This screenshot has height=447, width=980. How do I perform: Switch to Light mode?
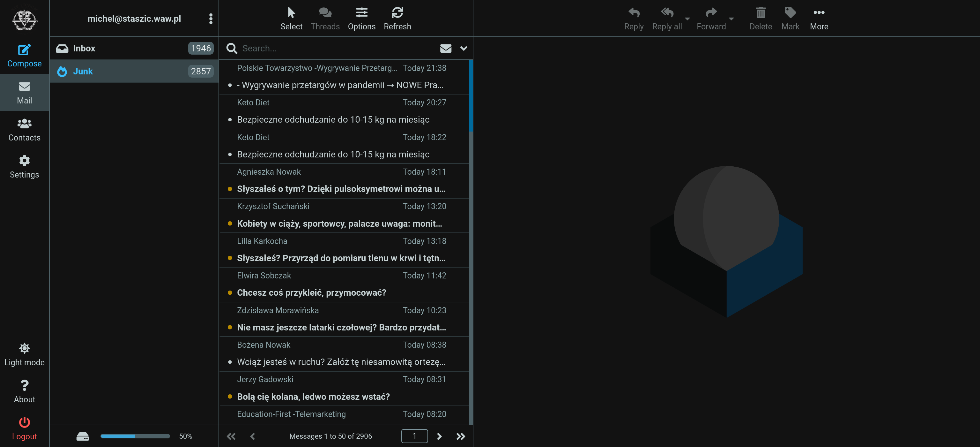(24, 354)
